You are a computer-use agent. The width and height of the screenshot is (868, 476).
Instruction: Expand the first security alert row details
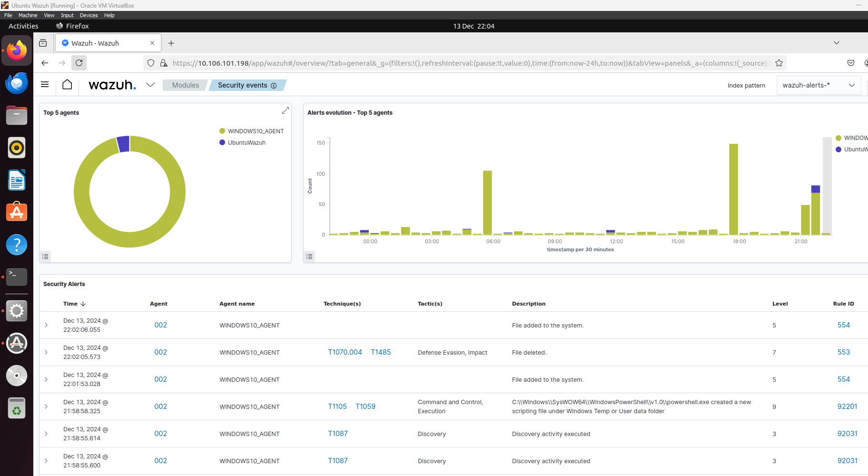tap(46, 325)
